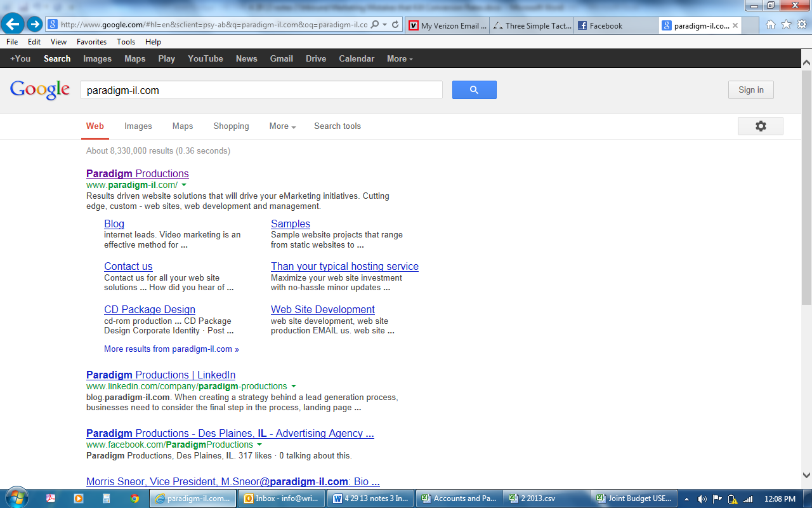Show hidden tray icons arrow
The width and height of the screenshot is (812, 508).
[688, 499]
